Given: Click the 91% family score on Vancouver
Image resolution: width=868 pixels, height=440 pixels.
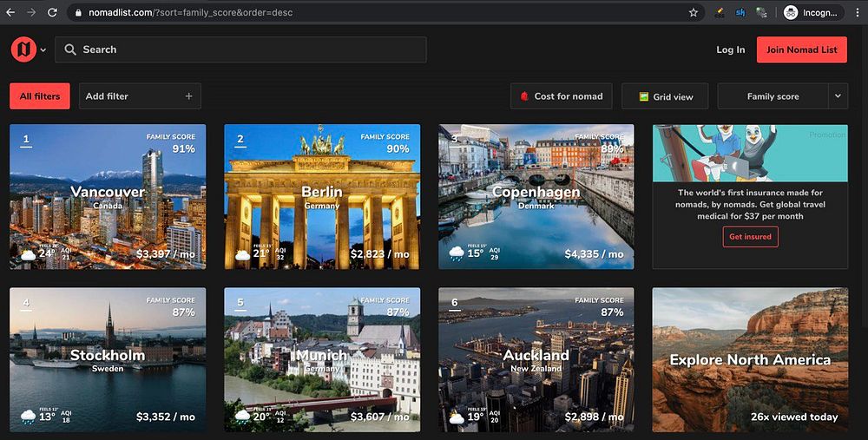Looking at the screenshot, I should tap(183, 149).
